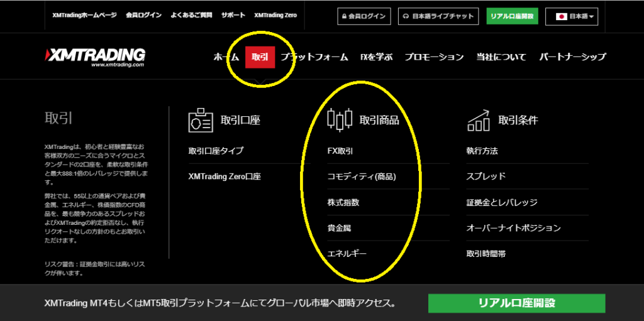Open the コモディティ(商品) link
Image resolution: width=644 pixels, height=321 pixels.
pyautogui.click(x=362, y=177)
